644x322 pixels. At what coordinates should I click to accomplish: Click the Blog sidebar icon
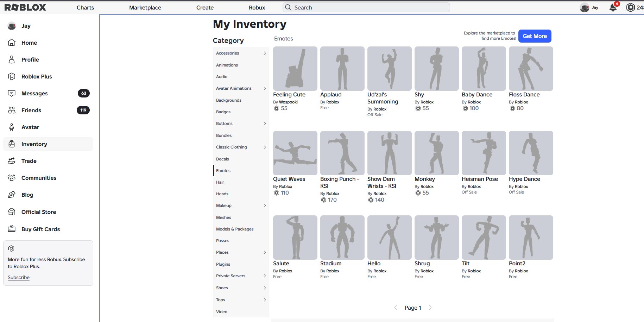pyautogui.click(x=12, y=195)
